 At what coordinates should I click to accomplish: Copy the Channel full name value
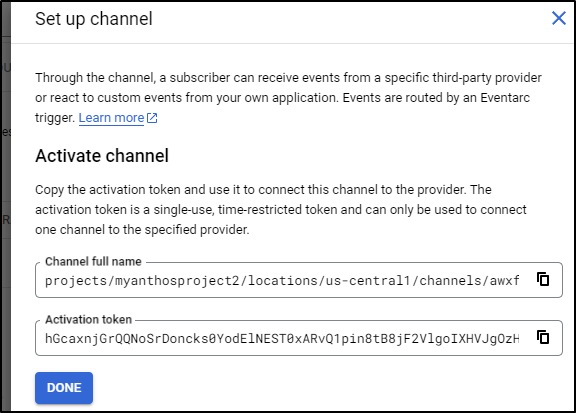pos(543,279)
